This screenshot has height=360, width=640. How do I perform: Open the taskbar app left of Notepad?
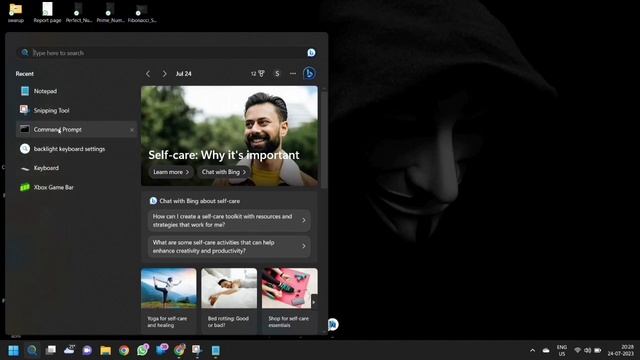pos(197,350)
